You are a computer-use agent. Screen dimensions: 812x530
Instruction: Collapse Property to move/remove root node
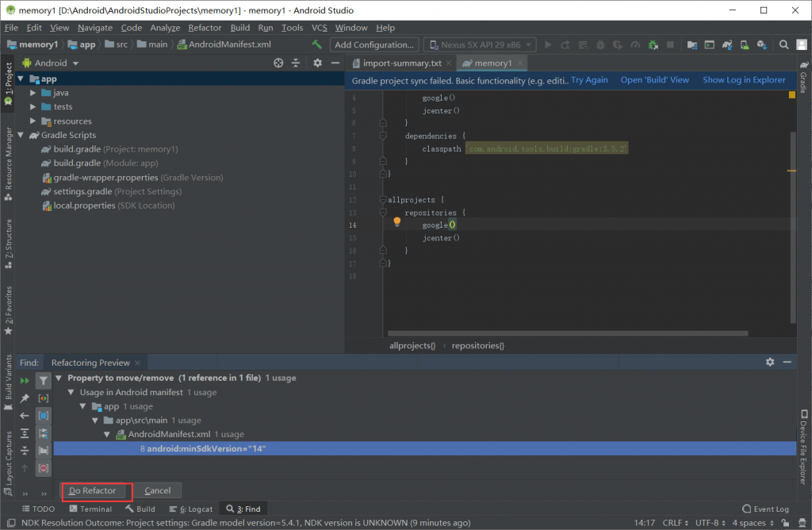(59, 378)
